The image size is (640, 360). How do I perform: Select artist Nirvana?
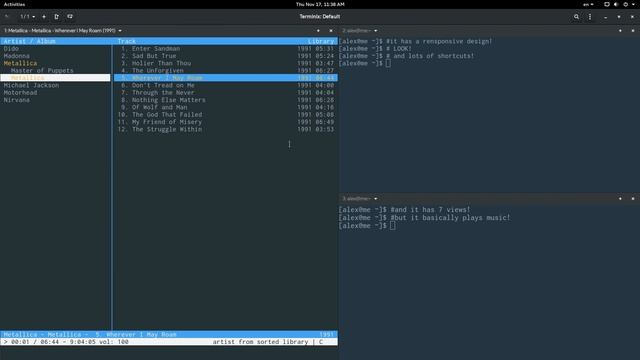coord(17,100)
